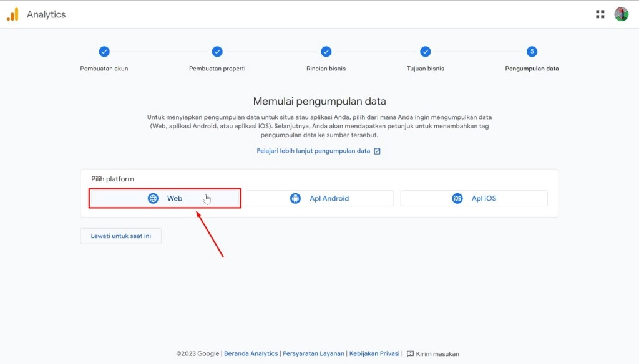639x364 pixels.
Task: Open the Google apps grid icon
Action: pos(600,14)
